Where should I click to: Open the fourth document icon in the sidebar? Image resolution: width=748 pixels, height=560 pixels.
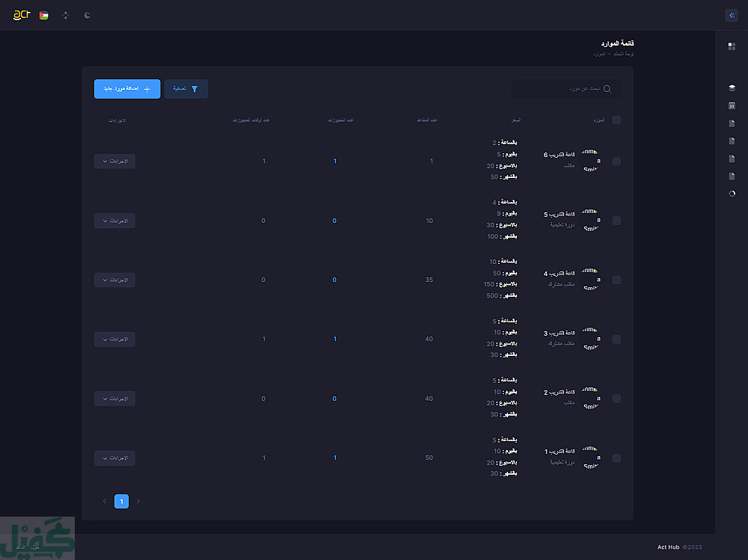tap(732, 176)
